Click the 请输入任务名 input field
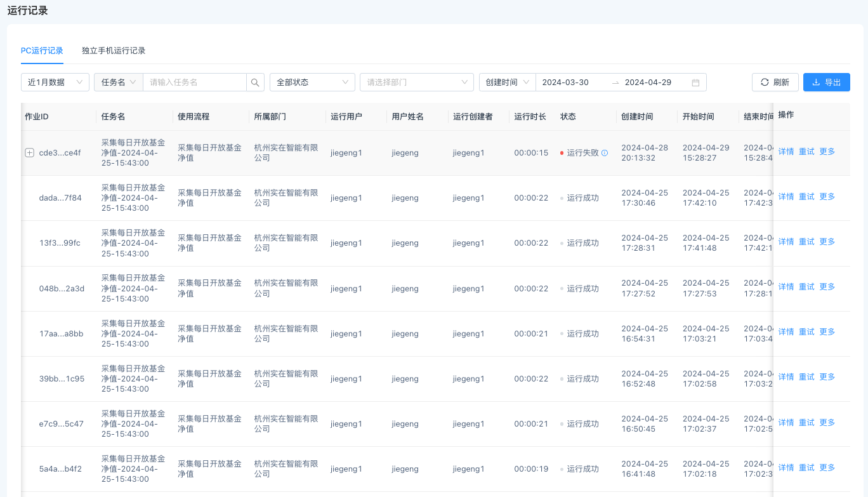The width and height of the screenshot is (868, 497). [x=194, y=83]
